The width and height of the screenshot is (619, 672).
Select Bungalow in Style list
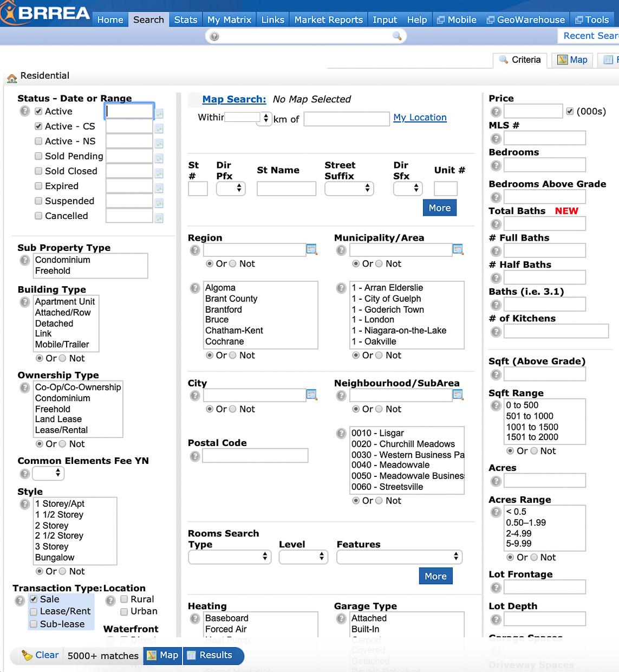coord(55,558)
